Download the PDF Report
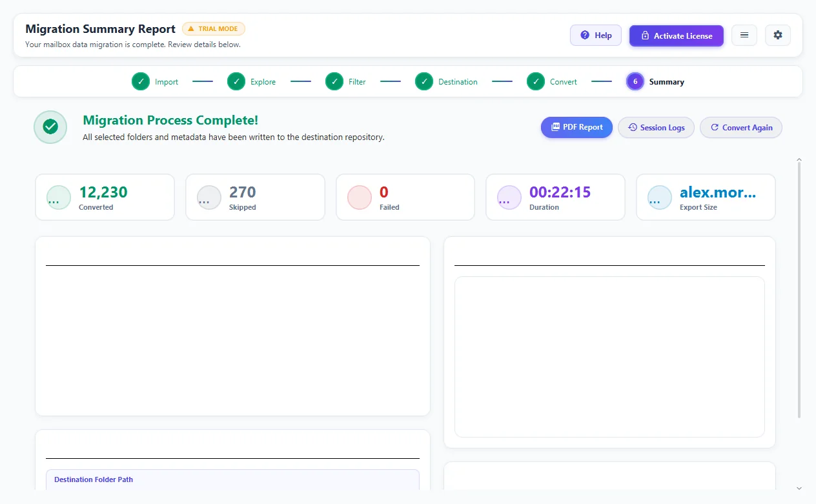This screenshot has width=816, height=504. (x=576, y=127)
